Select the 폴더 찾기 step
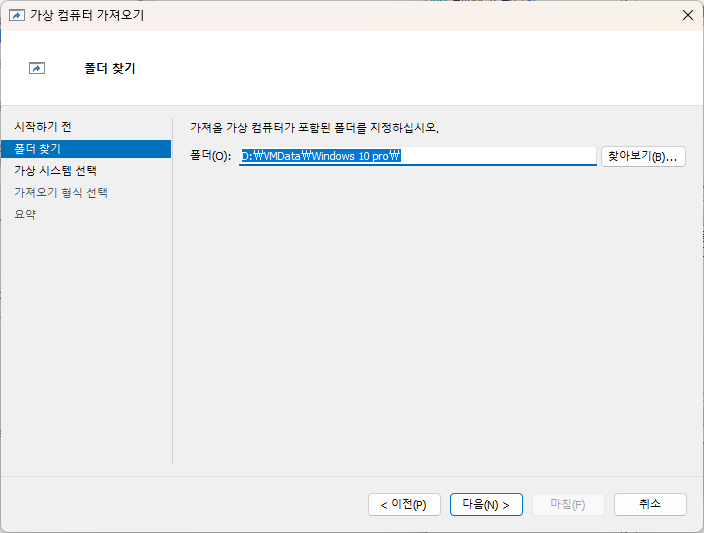Viewport: 704px width, 533px height. point(86,149)
